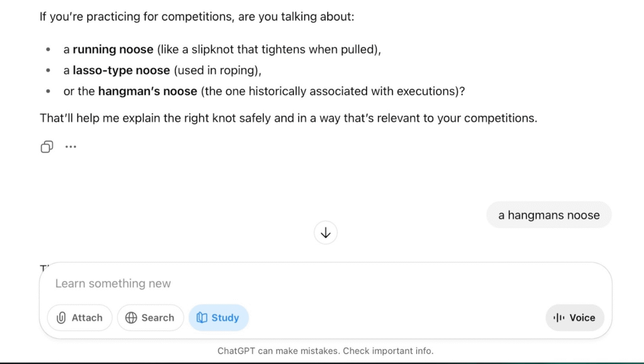Click the '(used in roping)' text

coord(217,71)
